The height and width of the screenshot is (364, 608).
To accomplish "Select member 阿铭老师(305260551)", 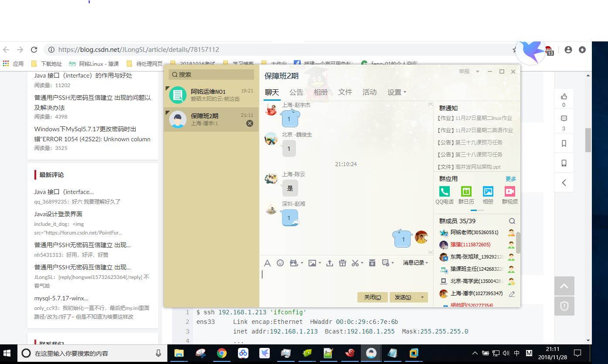I will tap(474, 232).
